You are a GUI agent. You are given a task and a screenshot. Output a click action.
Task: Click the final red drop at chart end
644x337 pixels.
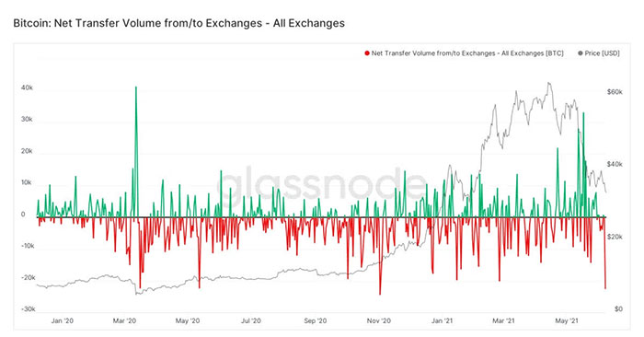tap(605, 287)
